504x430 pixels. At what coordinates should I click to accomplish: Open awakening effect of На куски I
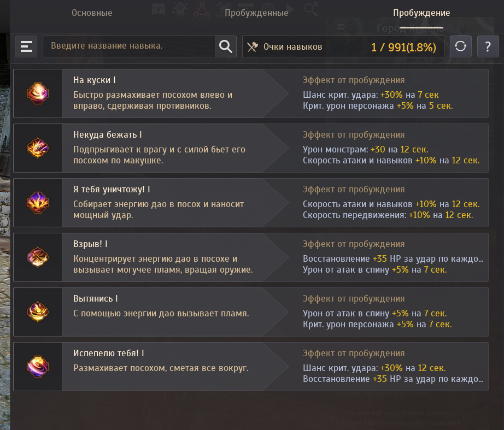(378, 93)
